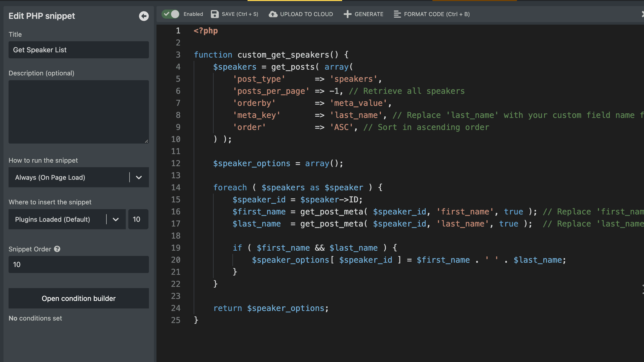Click the cloud upload icon

(x=273, y=14)
